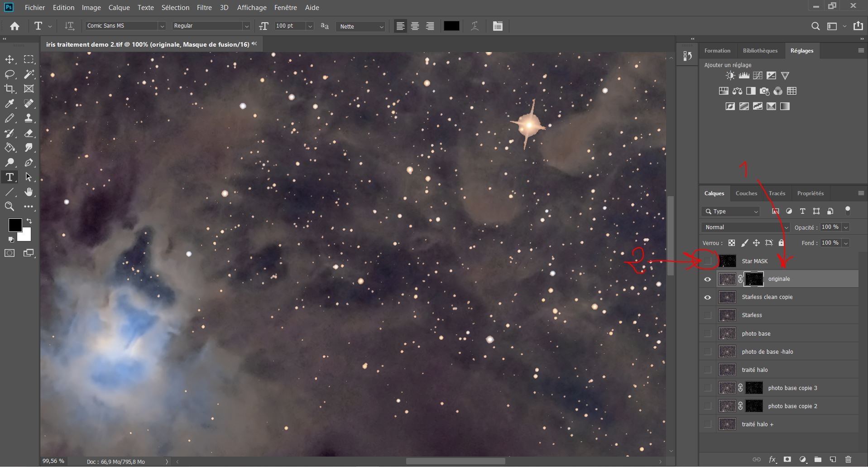Select the Crop tool
This screenshot has height=467, width=868.
point(10,89)
